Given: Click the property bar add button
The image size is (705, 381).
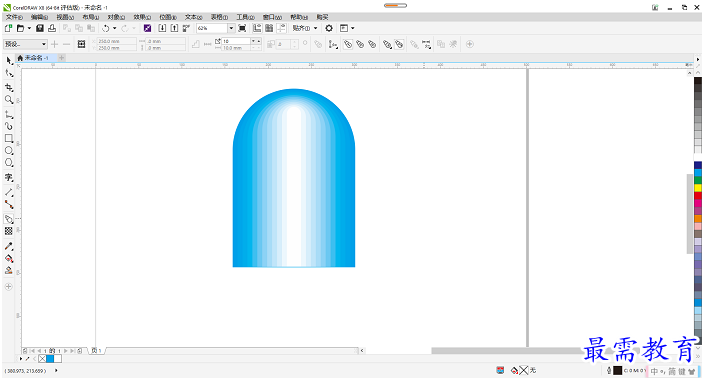Looking at the screenshot, I should point(470,44).
